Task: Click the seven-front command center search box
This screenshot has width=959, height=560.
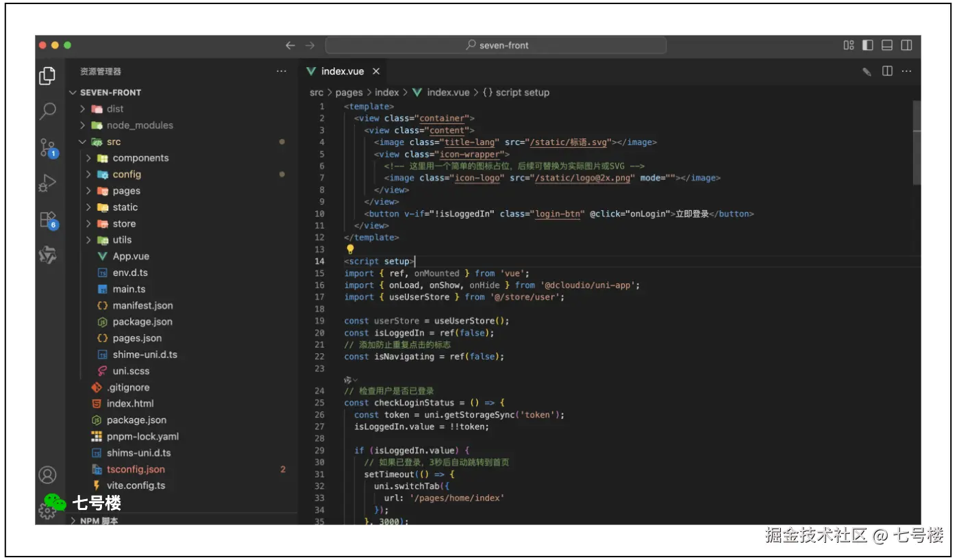Action: point(496,45)
